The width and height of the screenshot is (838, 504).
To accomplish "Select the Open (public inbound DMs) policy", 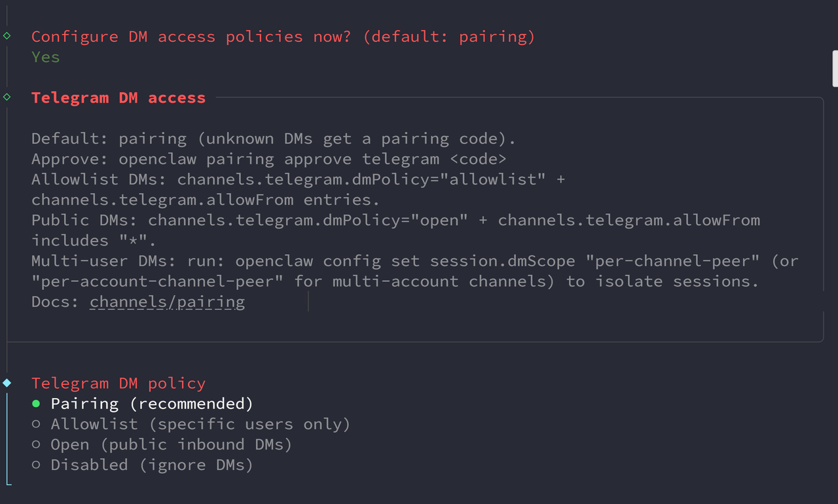I will (171, 444).
